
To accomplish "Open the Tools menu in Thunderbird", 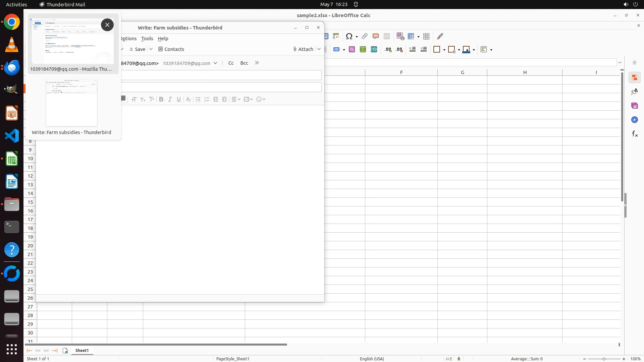I will coord(147,39).
